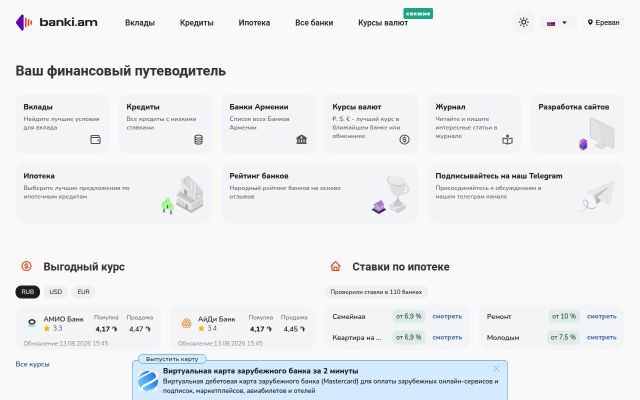Click АйДи Банк sell rate 4,45
The height and width of the screenshot is (400, 640).
click(x=294, y=329)
